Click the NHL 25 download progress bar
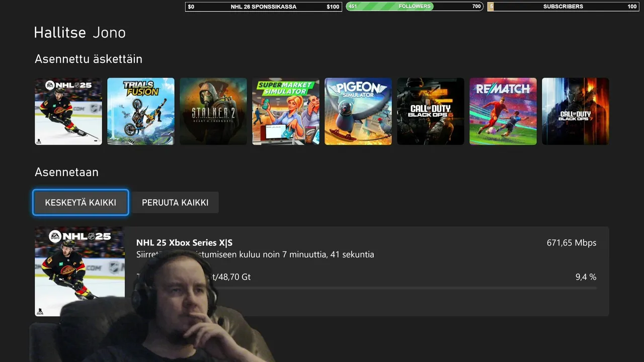This screenshot has width=644, height=362. pos(366,288)
